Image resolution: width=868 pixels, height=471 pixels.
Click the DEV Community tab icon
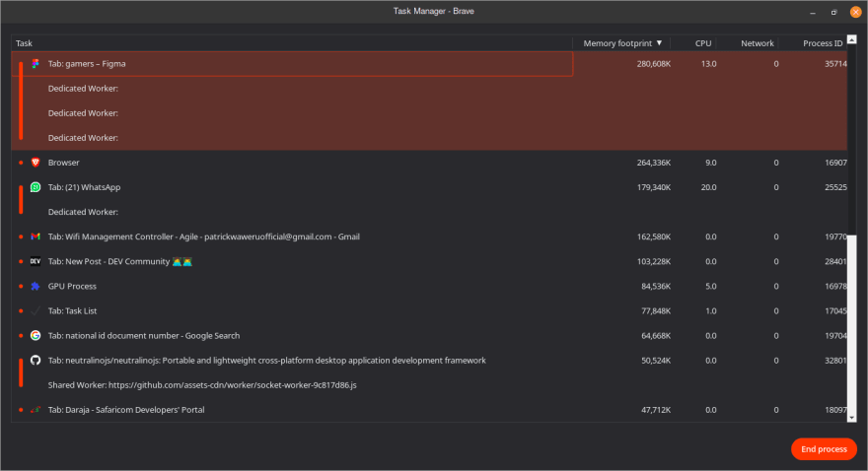tap(36, 261)
